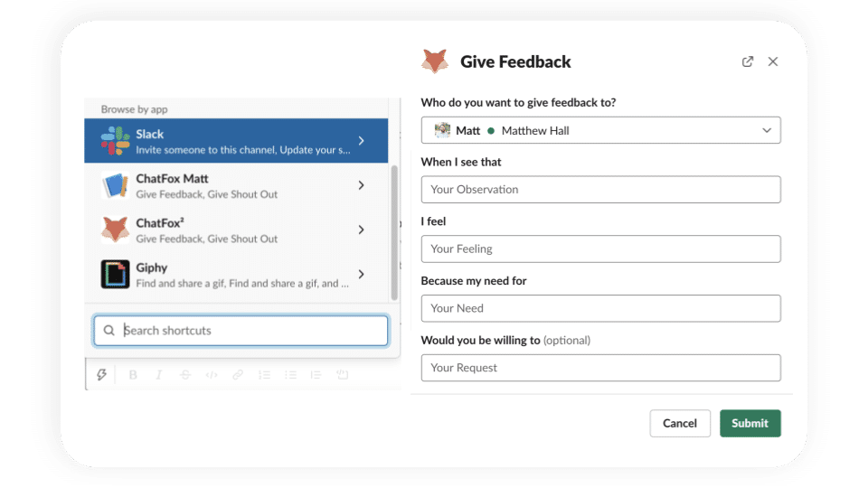Screen dimensions: 868x488
Task: Open the feedback recipient dropdown
Action: [x=600, y=130]
